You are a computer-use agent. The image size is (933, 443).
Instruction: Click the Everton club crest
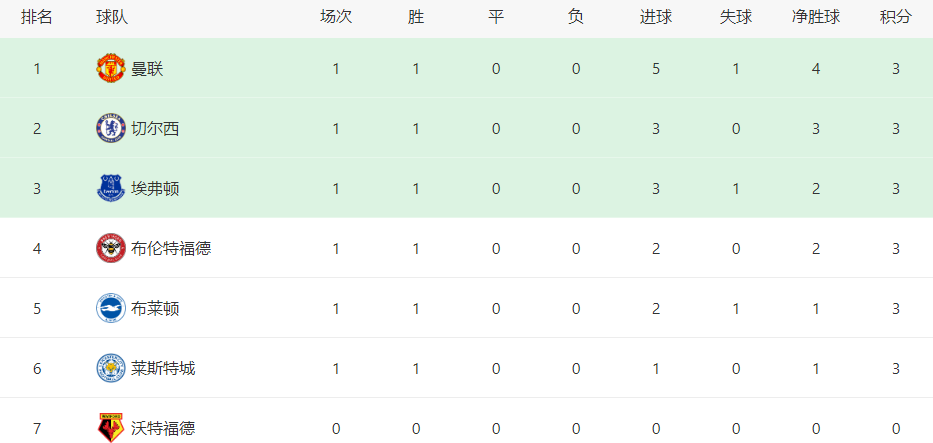pyautogui.click(x=111, y=188)
